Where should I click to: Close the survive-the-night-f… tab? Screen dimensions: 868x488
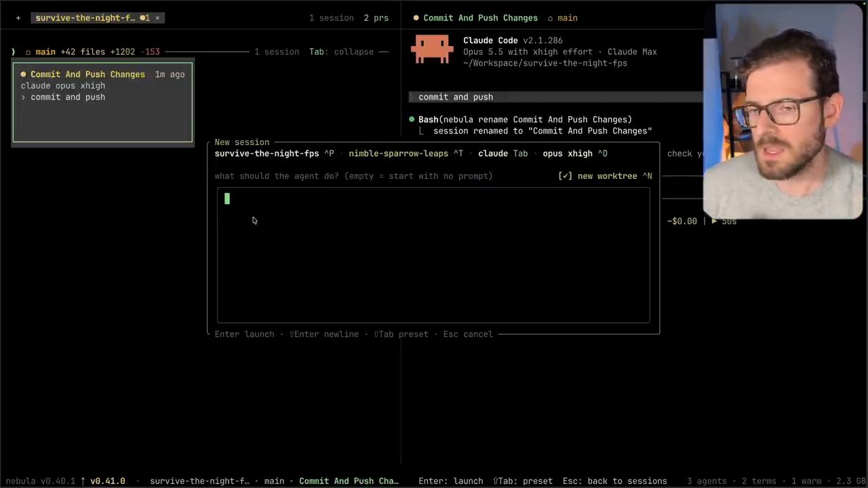point(157,18)
